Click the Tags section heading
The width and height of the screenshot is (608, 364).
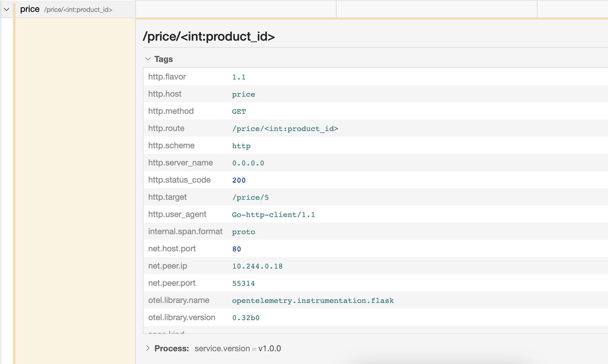point(163,59)
